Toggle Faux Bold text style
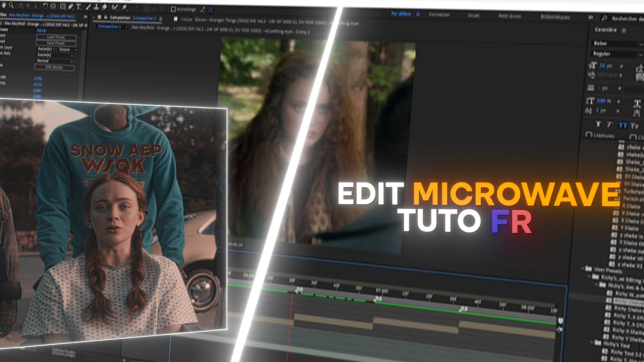 598,125
